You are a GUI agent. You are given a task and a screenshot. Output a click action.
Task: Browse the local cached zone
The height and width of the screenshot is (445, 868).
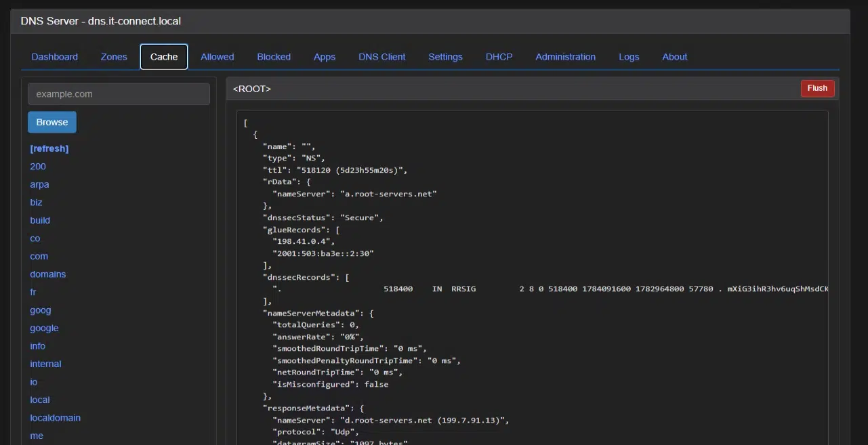click(x=40, y=400)
